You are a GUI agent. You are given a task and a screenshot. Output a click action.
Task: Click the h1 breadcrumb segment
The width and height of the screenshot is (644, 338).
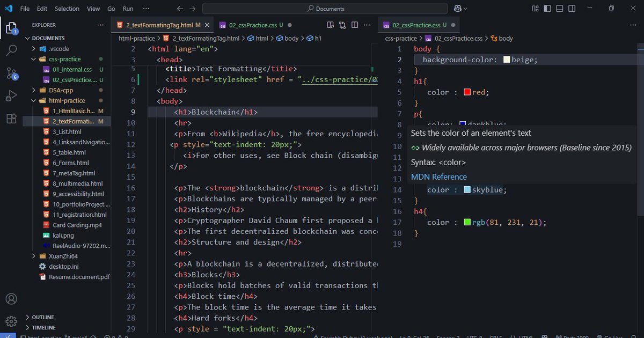coord(314,39)
